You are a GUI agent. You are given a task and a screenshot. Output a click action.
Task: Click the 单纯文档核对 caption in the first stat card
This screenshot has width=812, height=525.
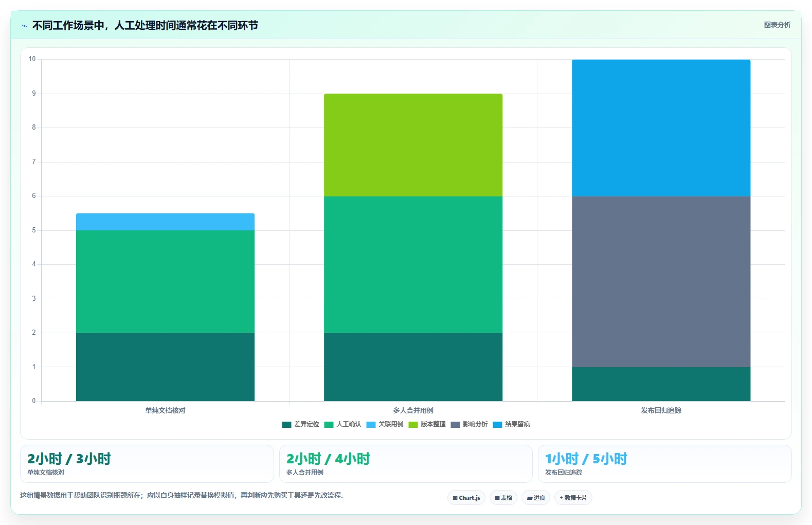(x=46, y=473)
